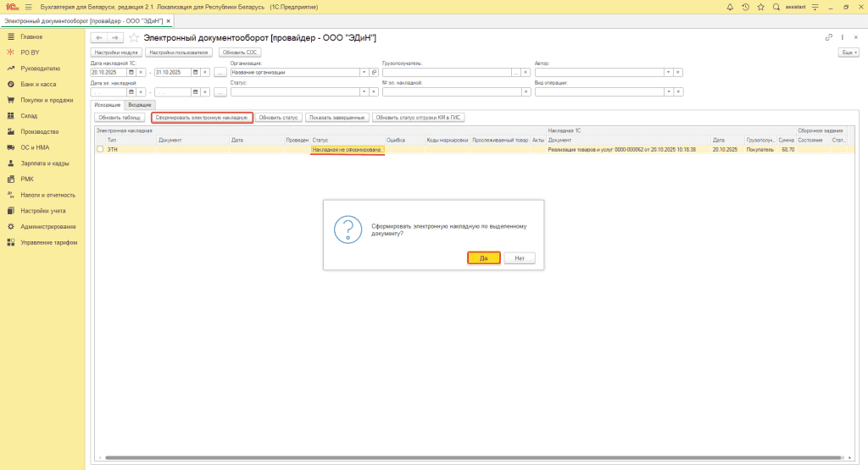This screenshot has width=868, height=470.
Task: Open Банк и касса section
Action: (39, 84)
